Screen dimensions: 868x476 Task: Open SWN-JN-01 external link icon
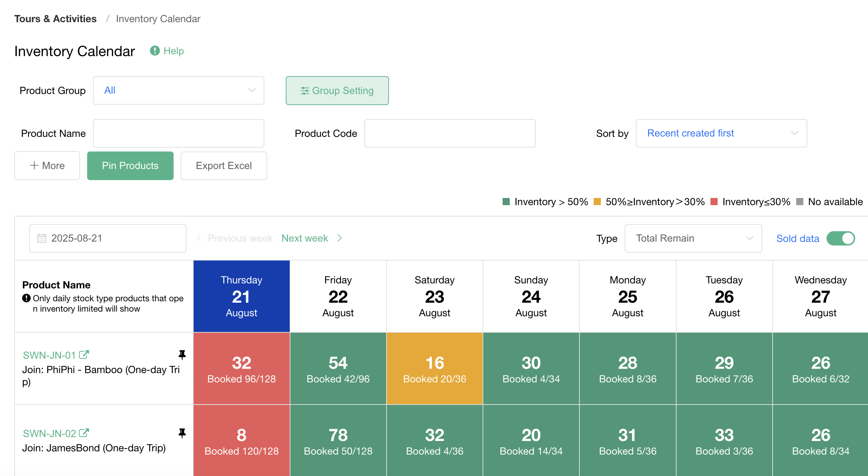[x=84, y=355]
